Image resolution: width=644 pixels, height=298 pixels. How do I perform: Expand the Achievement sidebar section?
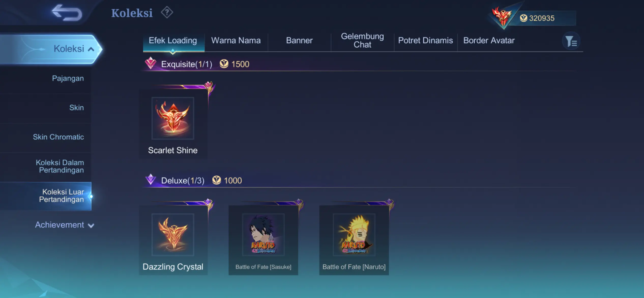pos(65,225)
